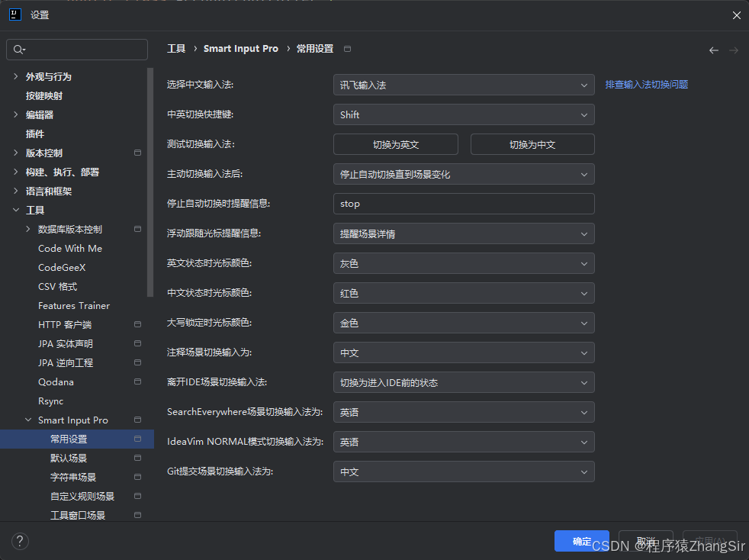Screen dimensions: 749x560
Task: Select CodeGeeX in settings tree
Action: [62, 268]
